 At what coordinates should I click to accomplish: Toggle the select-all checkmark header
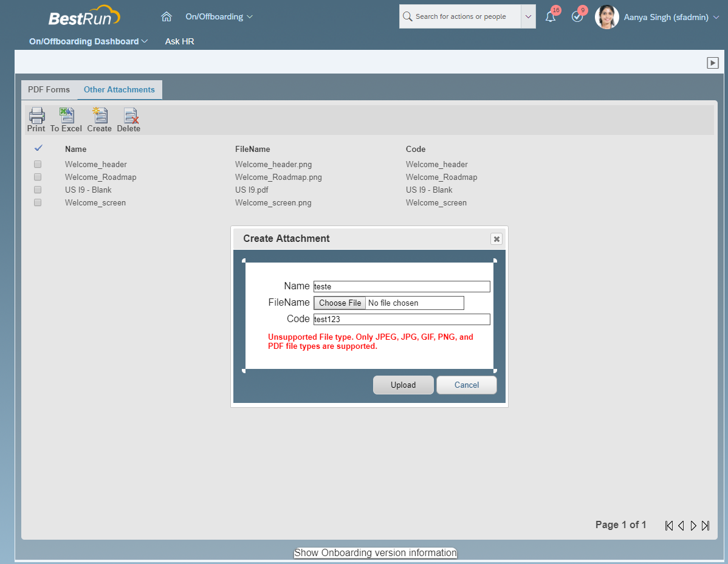[x=38, y=148]
